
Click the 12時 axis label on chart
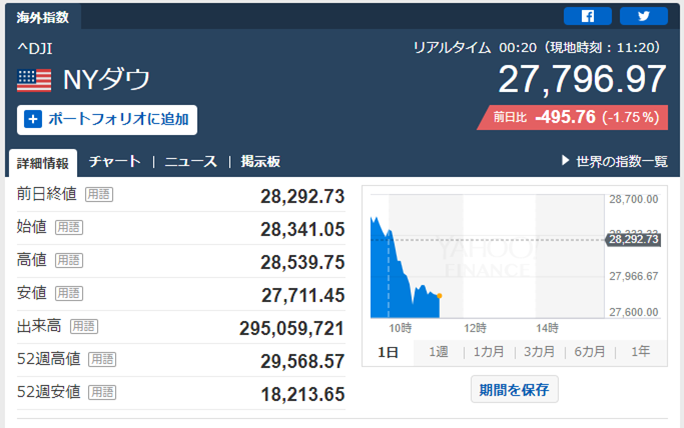[475, 328]
